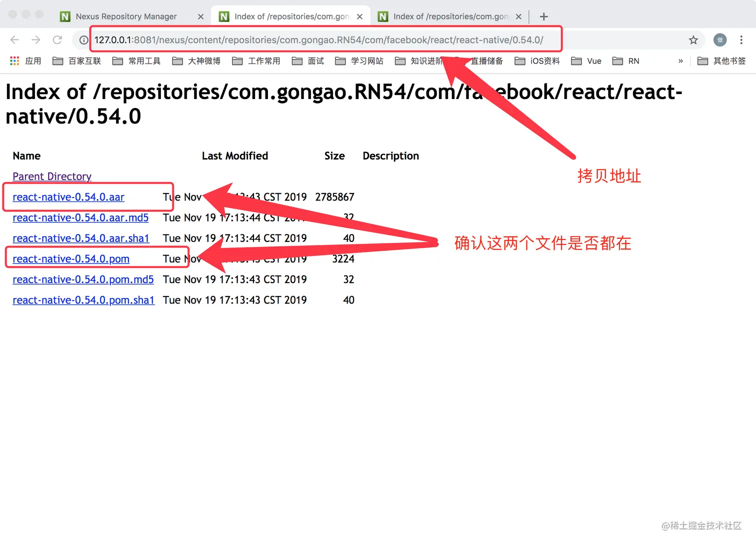Open the Parent Directory link

click(x=52, y=176)
